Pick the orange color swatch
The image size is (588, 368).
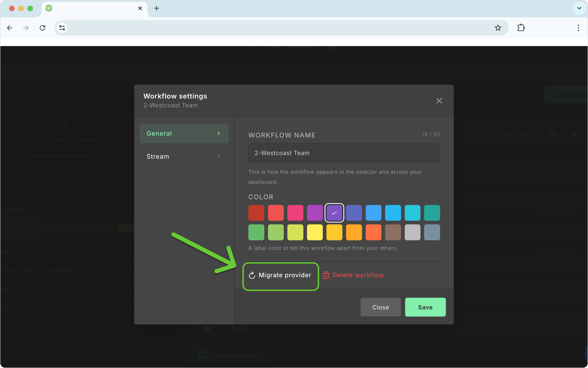(x=354, y=232)
